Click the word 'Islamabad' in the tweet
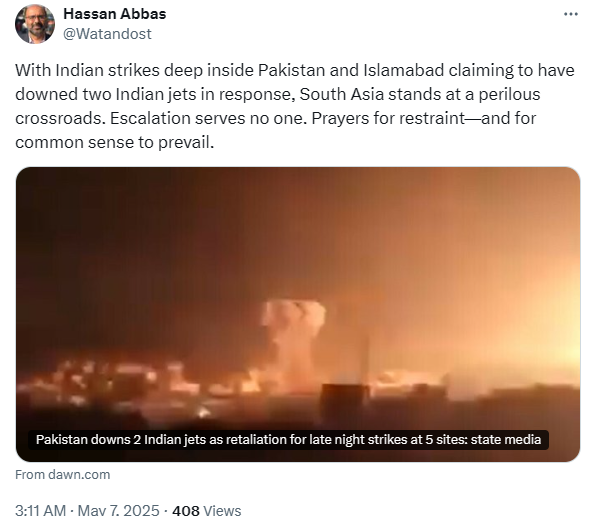Viewport: 594px width, 516px height. pos(403,70)
